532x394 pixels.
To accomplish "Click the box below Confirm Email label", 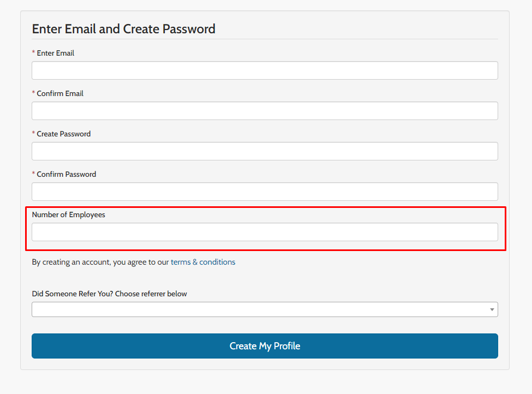I will [265, 110].
